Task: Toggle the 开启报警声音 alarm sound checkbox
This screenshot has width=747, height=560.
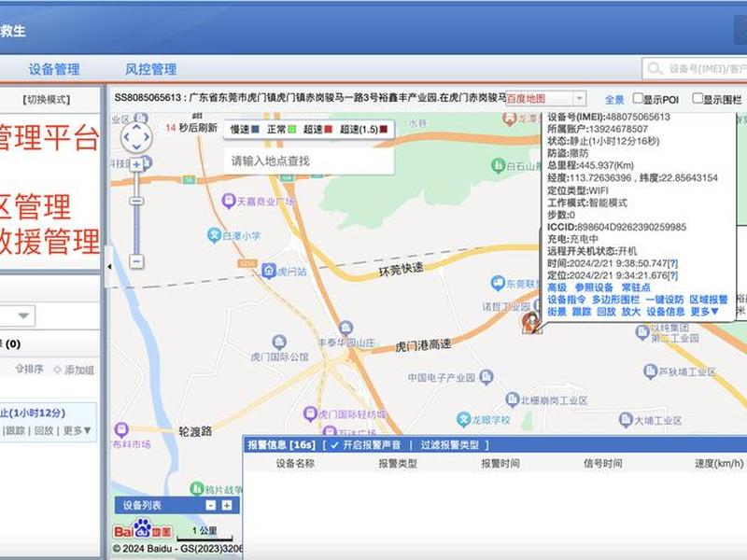Action: [334, 445]
